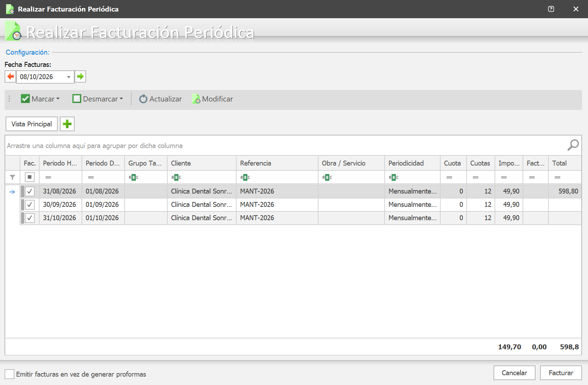Open the Periodicidad filter operator icon
This screenshot has width=588, height=385.
pyautogui.click(x=394, y=177)
